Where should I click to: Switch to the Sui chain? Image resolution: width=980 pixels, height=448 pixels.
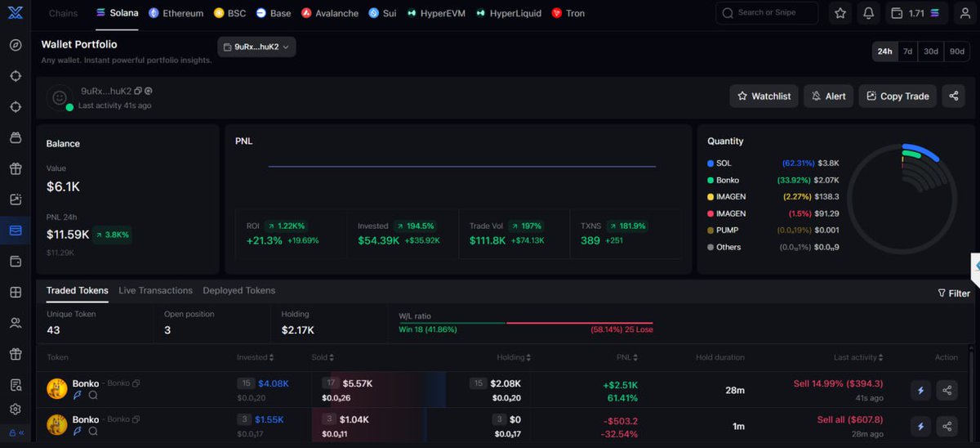click(x=382, y=13)
